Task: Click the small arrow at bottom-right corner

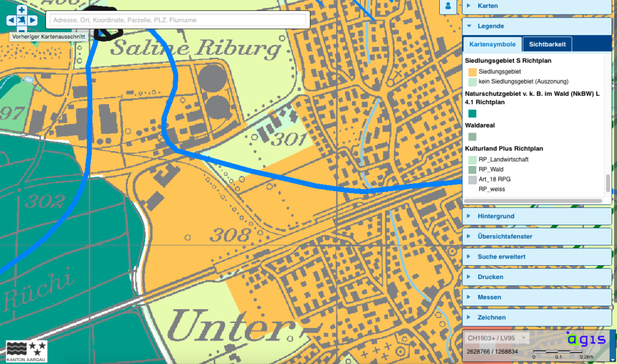Action: [613, 360]
